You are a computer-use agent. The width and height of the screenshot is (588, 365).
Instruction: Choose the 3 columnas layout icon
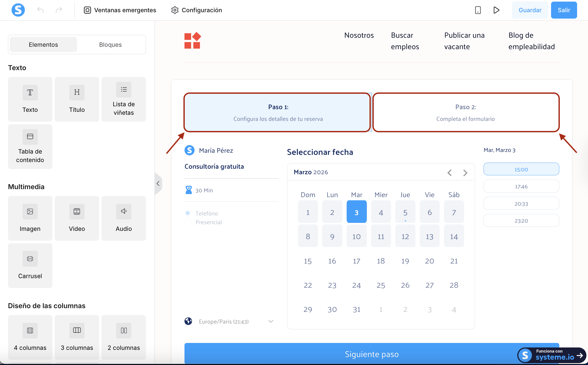(x=77, y=330)
